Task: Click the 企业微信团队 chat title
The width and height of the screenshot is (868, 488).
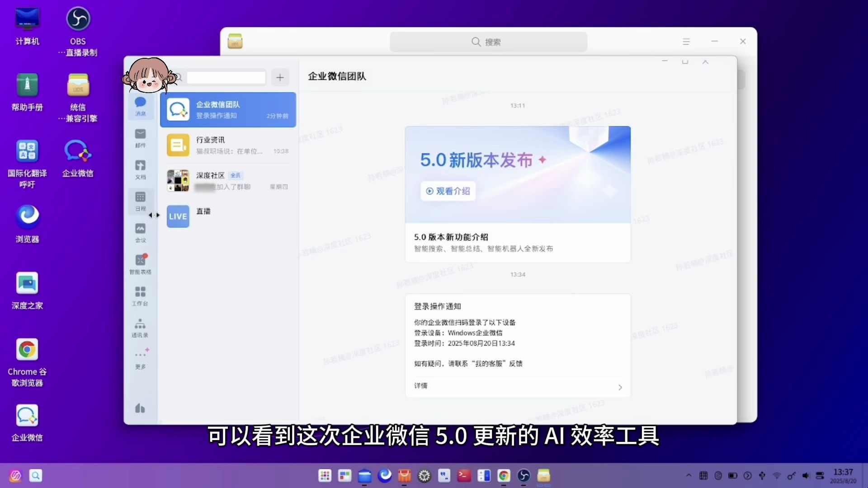Action: [337, 76]
